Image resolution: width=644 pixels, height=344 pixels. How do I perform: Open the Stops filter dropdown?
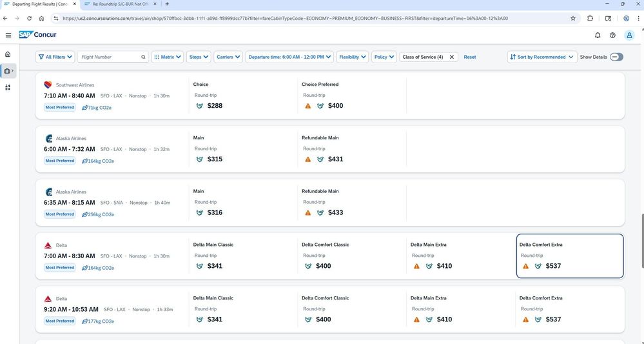coord(199,57)
